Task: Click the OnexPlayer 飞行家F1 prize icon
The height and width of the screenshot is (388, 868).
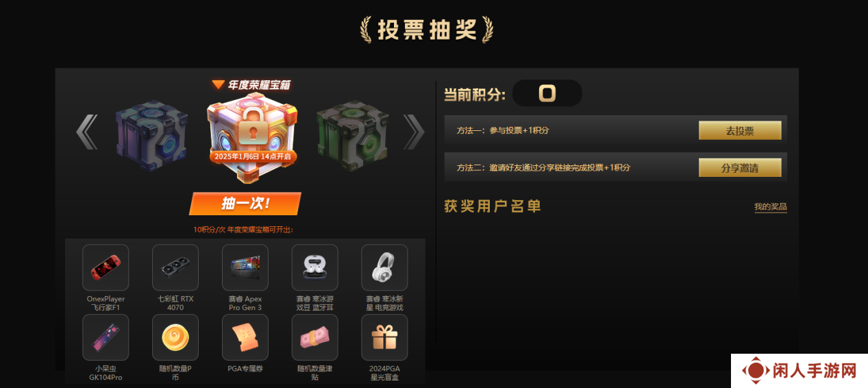Action: pos(106,267)
